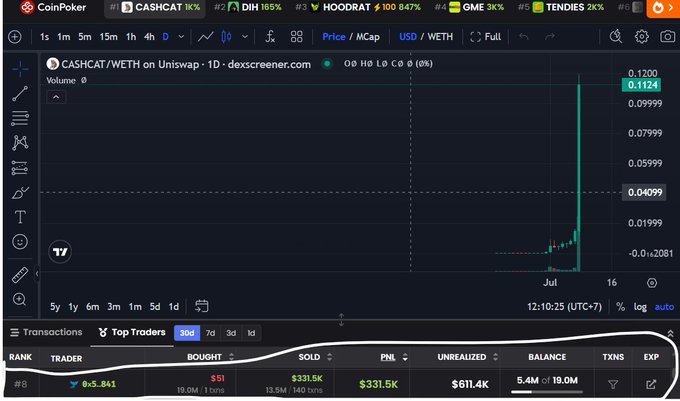This screenshot has height=401, width=680.
Task: Set chart range to 3m
Action: pos(114,306)
